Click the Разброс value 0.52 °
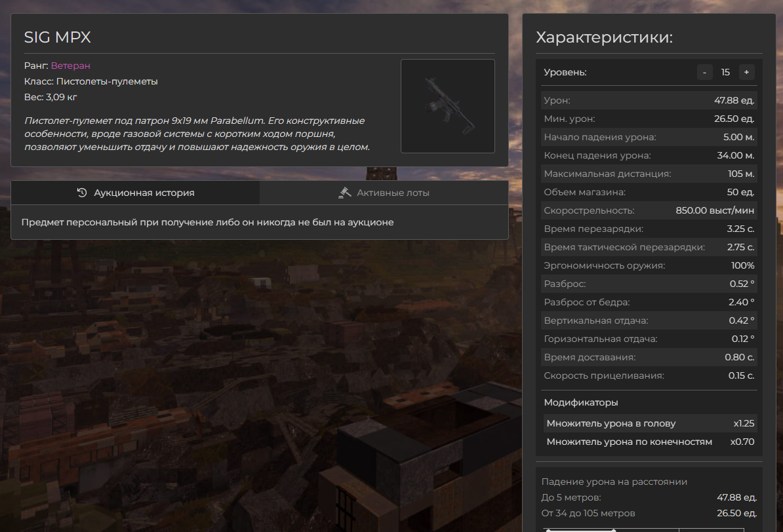Screen dimensions: 783x532 pos(742,284)
